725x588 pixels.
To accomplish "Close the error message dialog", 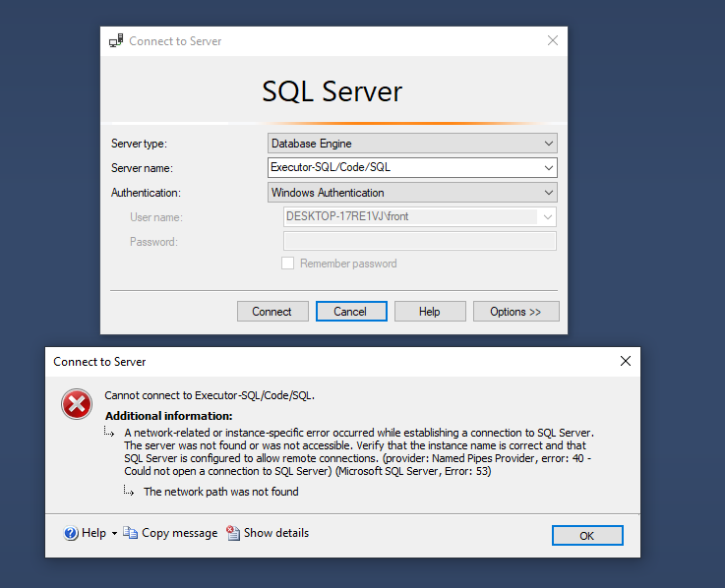I will pos(625,361).
